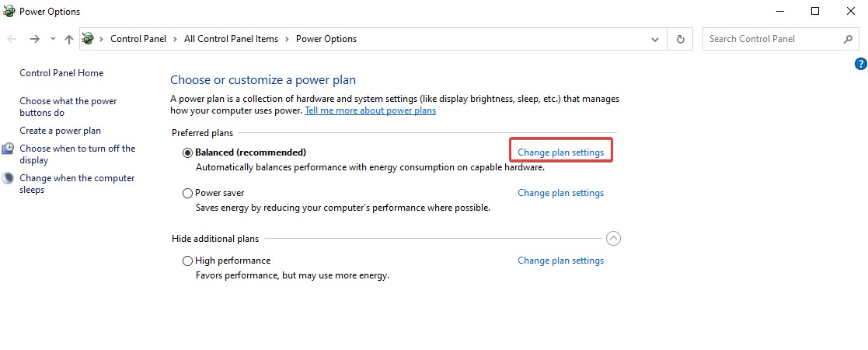Click the search magnifier icon
This screenshot has height=350, width=868.
point(849,39)
